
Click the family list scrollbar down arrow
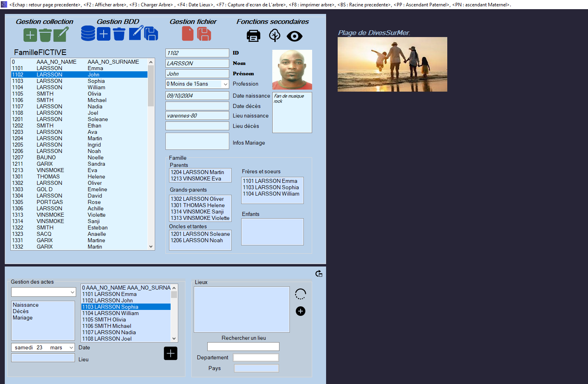[x=151, y=247]
